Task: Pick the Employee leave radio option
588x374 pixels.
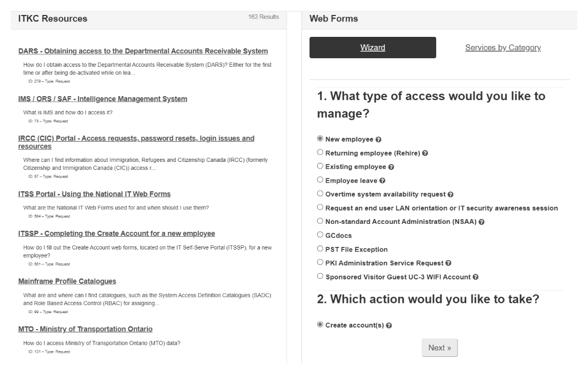Action: click(x=320, y=181)
